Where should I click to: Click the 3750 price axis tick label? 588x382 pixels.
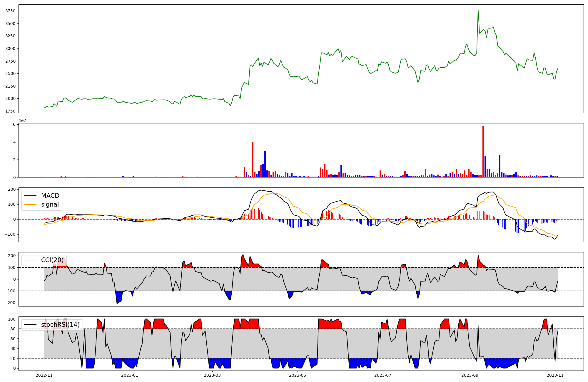tap(10, 11)
